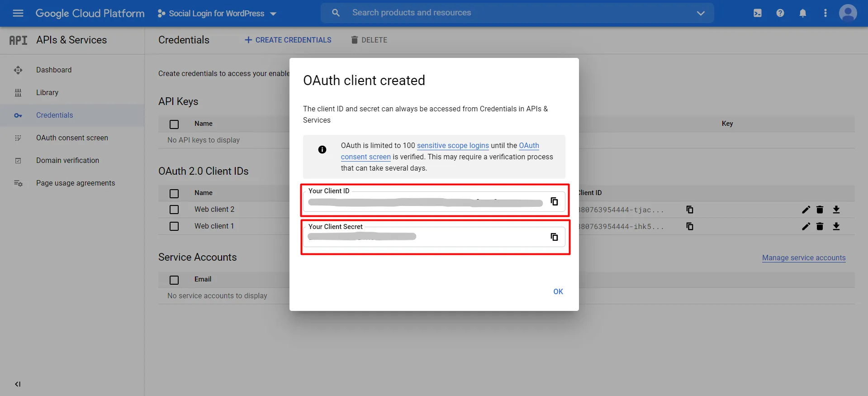Click the Your Client Secret field

434,237
